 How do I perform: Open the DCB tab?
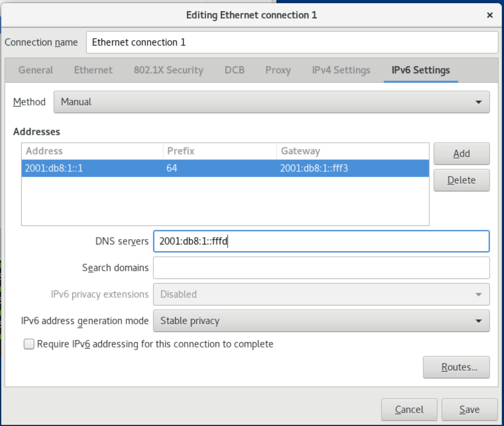[x=234, y=70]
